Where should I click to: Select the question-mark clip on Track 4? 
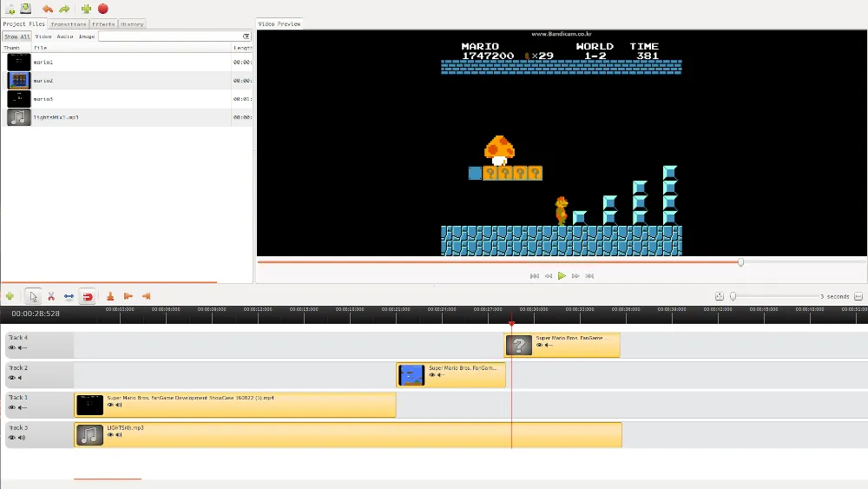pos(562,345)
